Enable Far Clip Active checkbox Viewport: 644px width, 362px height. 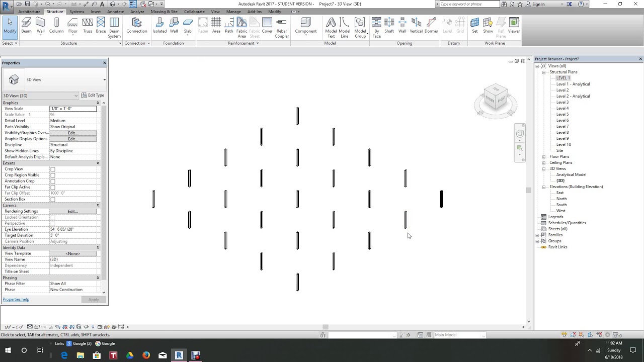(53, 188)
